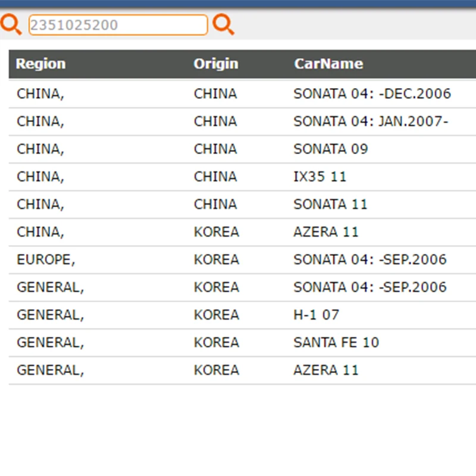
Task: Click CHINA, region in SONATA 09 row
Action: pos(40,149)
